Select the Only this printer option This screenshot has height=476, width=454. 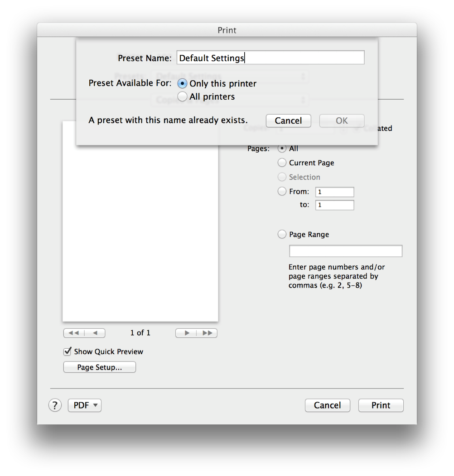[x=182, y=83]
